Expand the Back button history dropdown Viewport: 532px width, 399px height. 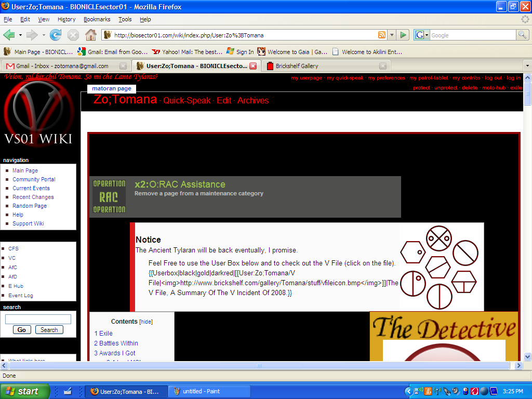[x=20, y=35]
